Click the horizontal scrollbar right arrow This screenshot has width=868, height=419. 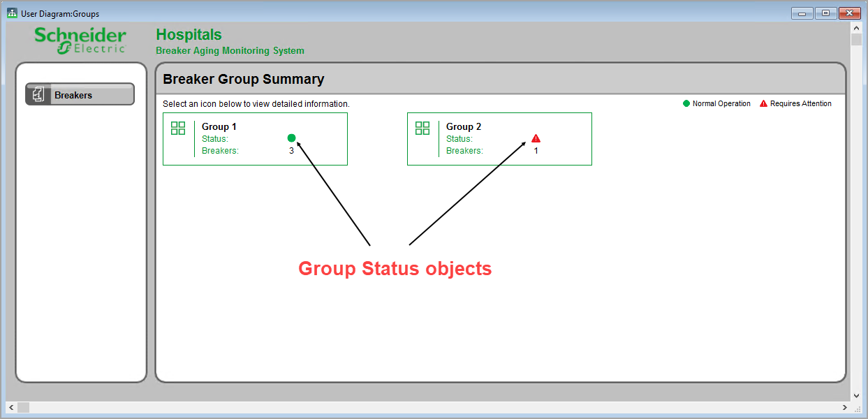pyautogui.click(x=844, y=407)
